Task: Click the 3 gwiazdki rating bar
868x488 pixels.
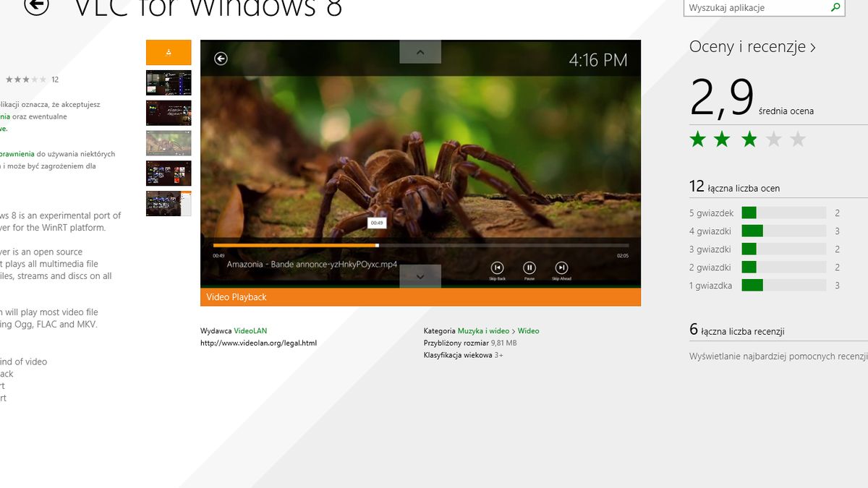Action: click(784, 249)
